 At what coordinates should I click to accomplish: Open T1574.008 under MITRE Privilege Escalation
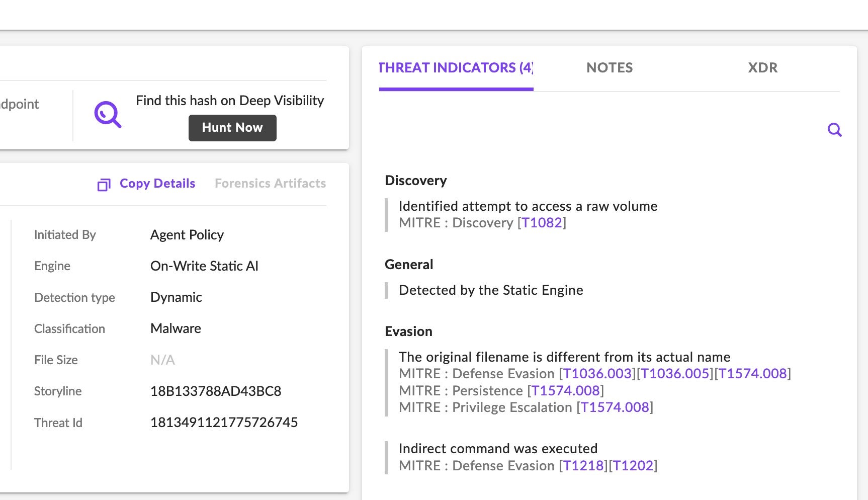(x=615, y=407)
